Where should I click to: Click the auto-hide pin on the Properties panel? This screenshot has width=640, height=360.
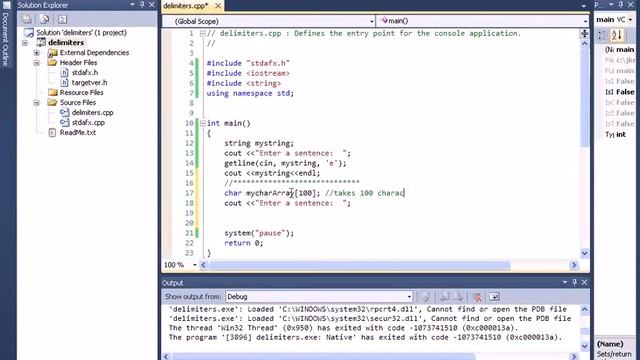pos(621,4)
